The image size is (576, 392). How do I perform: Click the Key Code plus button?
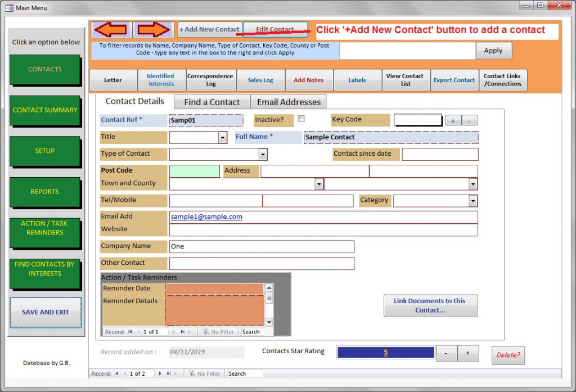tap(453, 120)
